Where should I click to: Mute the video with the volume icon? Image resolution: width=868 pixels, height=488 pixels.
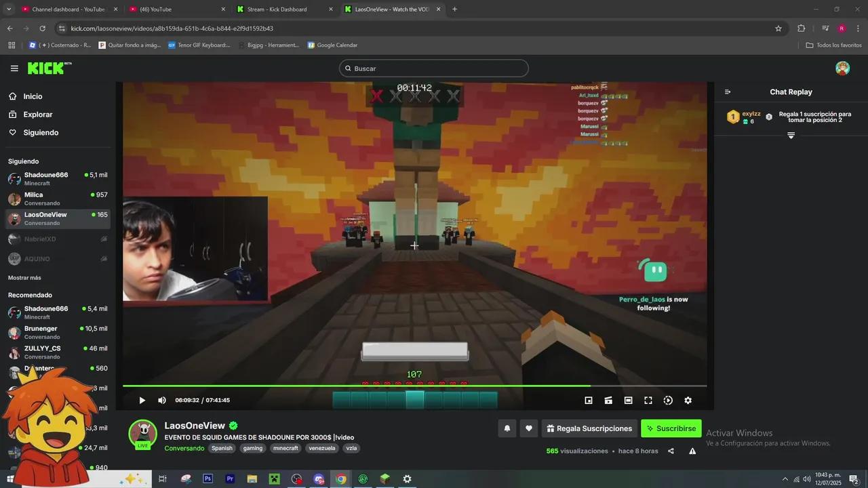click(162, 400)
